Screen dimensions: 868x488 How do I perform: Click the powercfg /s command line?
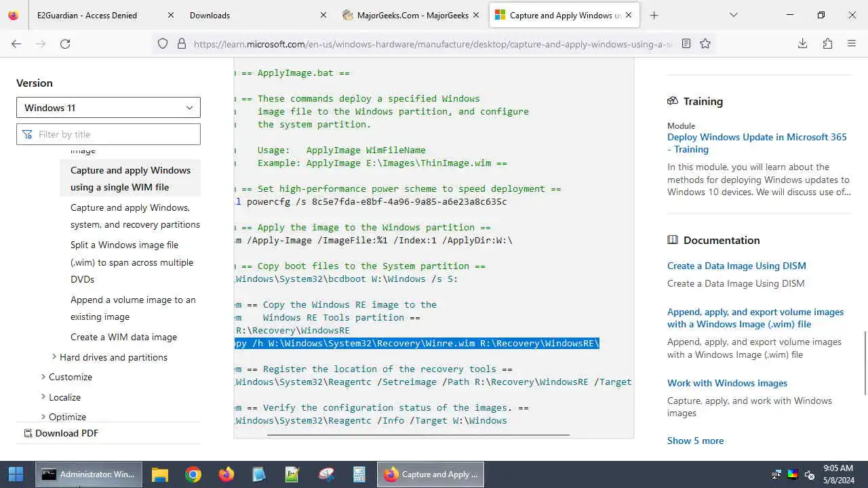click(x=371, y=202)
